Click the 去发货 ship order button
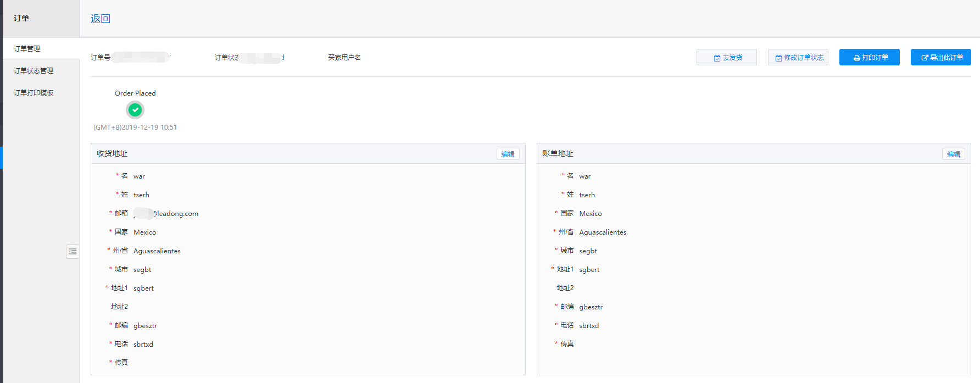Viewport: 980px width, 383px height. tap(726, 57)
